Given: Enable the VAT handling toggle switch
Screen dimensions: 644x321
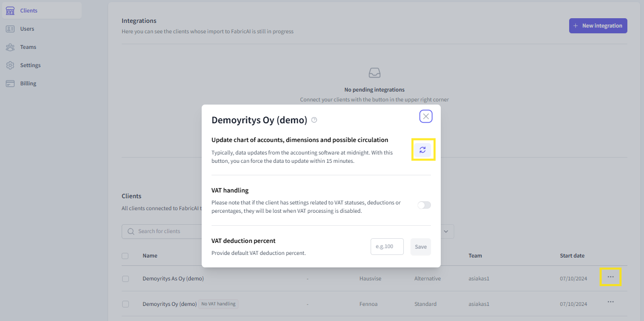Looking at the screenshot, I should pyautogui.click(x=424, y=205).
